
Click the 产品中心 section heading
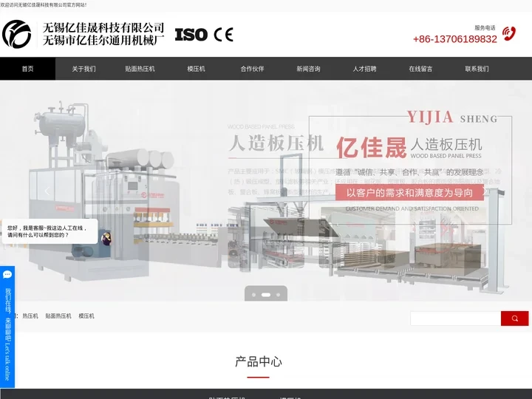(259, 361)
